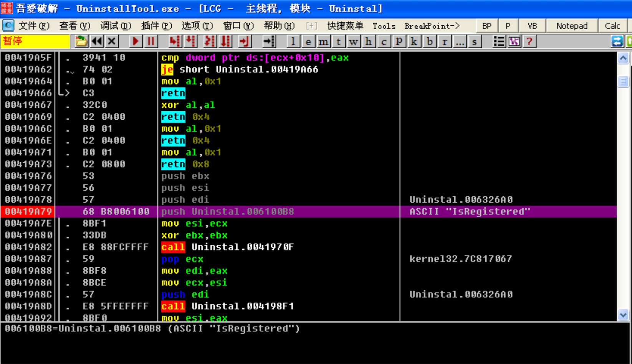
Task: Click the restart program rewind icon
Action: point(97,41)
